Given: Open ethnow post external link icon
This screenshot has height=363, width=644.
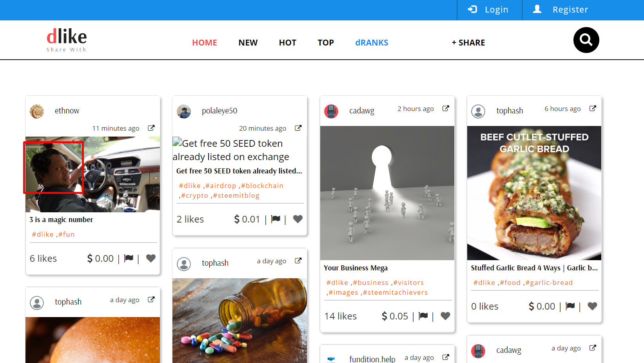Looking at the screenshot, I should 151,128.
